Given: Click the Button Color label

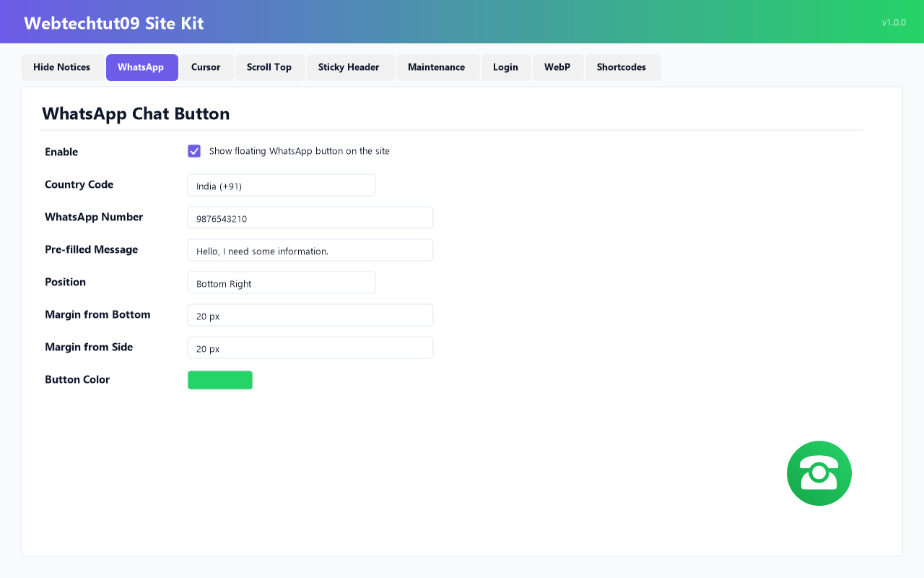Looking at the screenshot, I should click(77, 379).
